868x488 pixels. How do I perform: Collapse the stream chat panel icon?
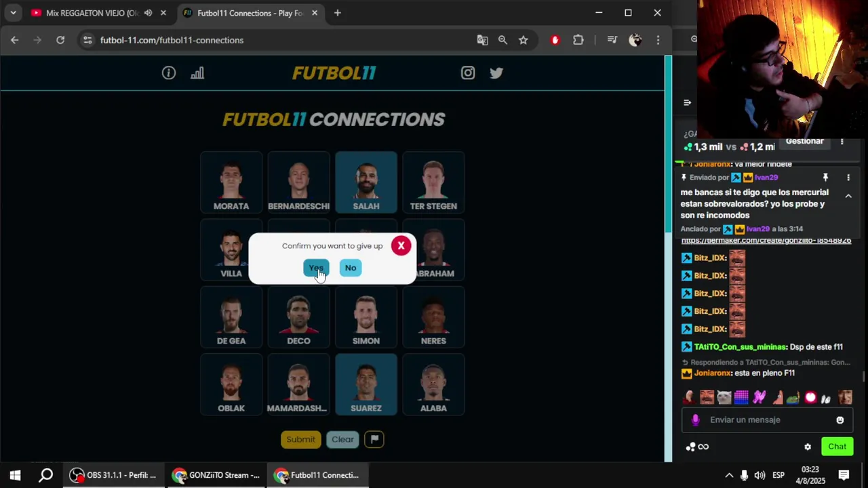[687, 103]
